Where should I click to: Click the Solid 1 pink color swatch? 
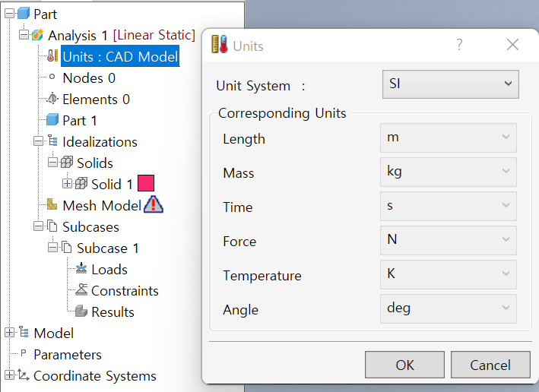tap(145, 184)
